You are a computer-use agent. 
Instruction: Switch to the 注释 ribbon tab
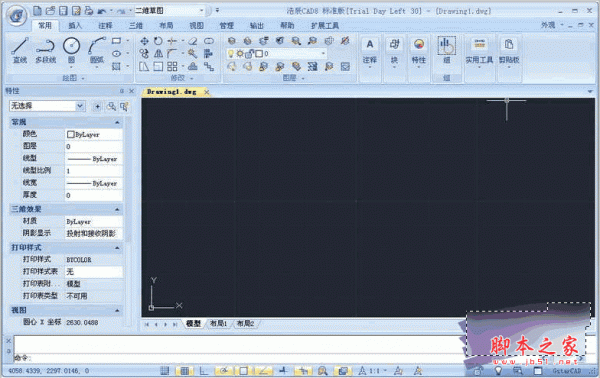tap(105, 25)
